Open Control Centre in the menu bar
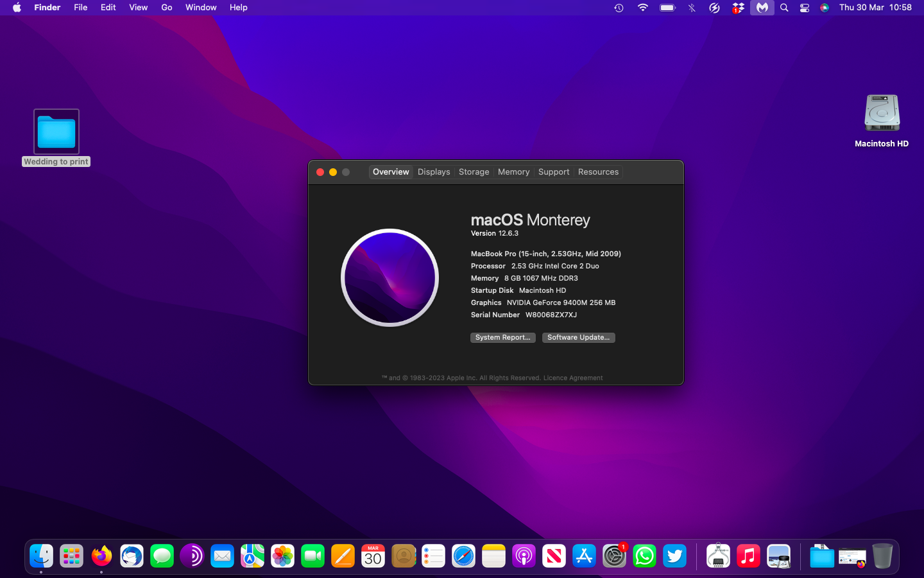Image resolution: width=924 pixels, height=578 pixels. pos(804,8)
